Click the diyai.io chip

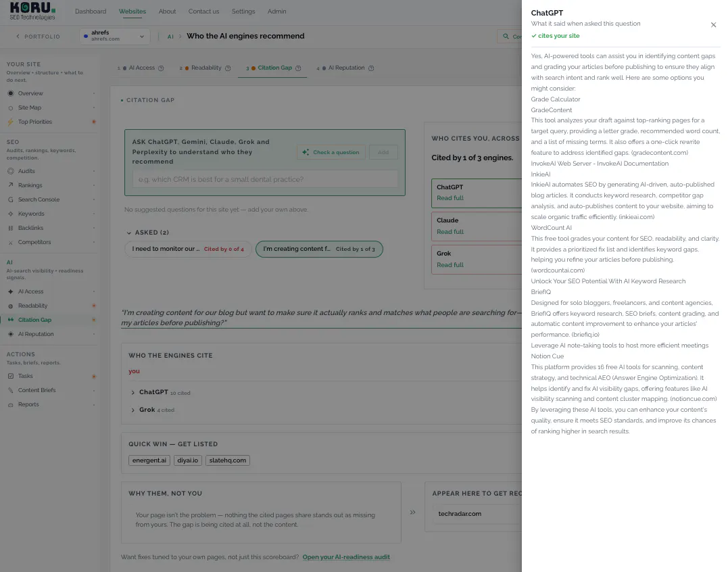tap(187, 460)
